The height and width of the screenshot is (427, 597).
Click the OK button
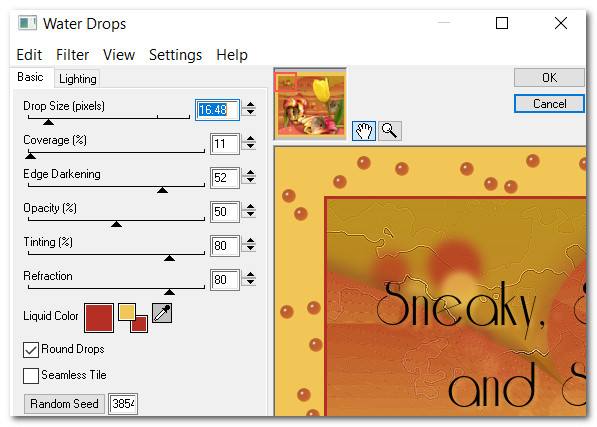pos(549,78)
